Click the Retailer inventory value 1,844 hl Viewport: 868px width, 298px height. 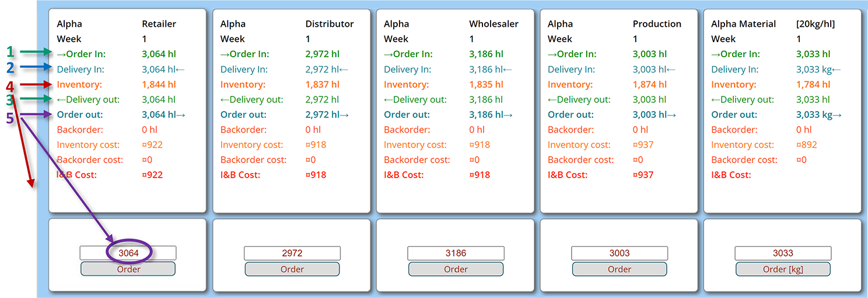tap(159, 85)
